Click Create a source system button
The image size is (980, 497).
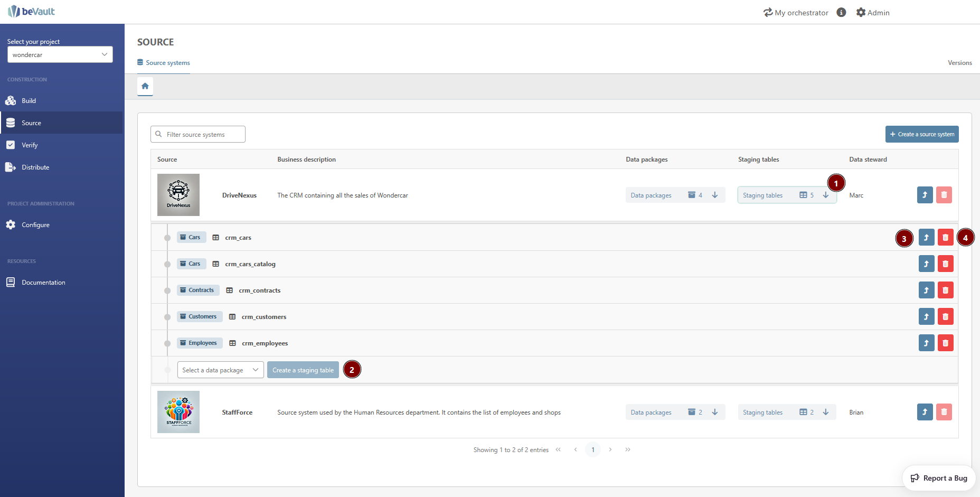(921, 134)
